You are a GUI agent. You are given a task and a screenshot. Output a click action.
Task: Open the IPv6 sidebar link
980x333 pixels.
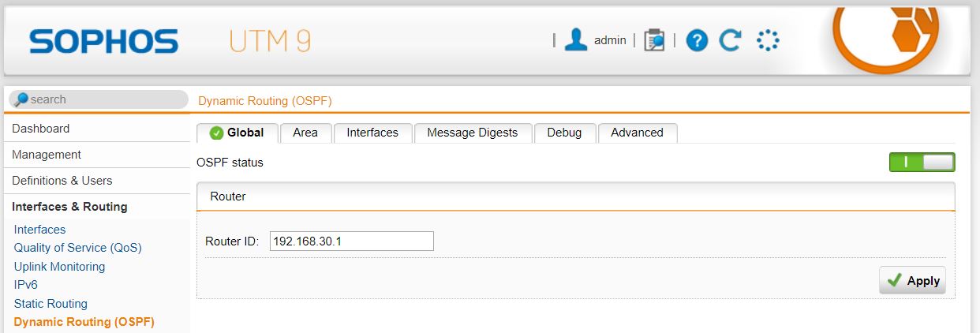[26, 285]
